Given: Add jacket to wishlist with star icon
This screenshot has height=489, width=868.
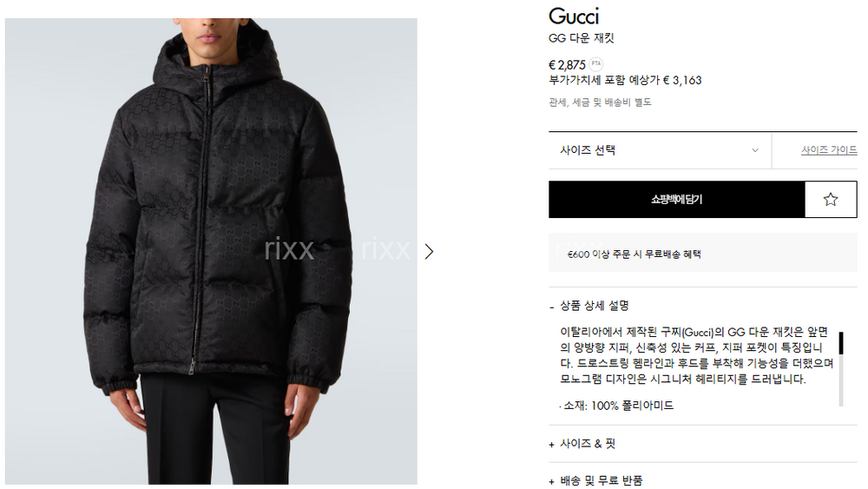Looking at the screenshot, I should pyautogui.click(x=831, y=200).
